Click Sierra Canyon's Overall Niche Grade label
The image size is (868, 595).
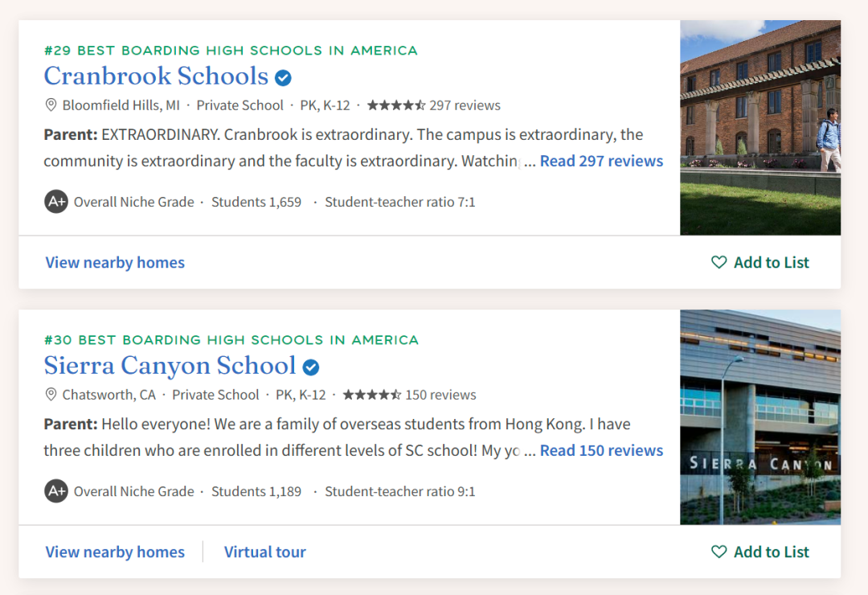click(x=134, y=491)
